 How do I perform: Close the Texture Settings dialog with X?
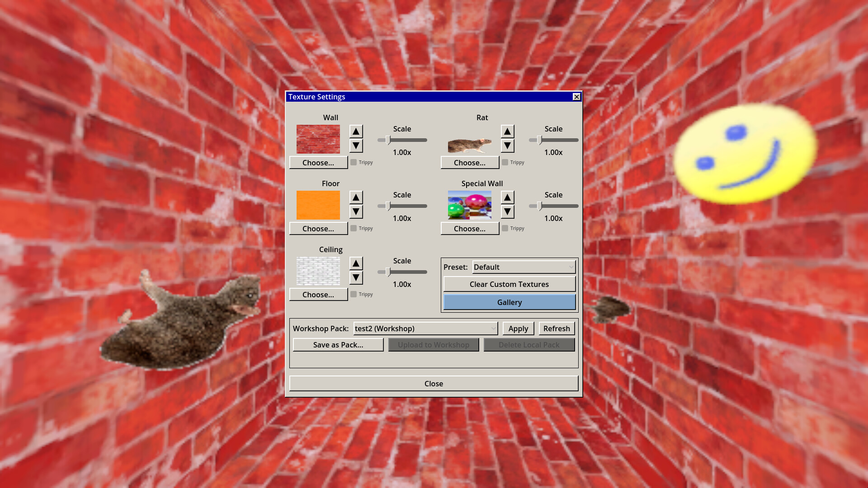click(576, 97)
